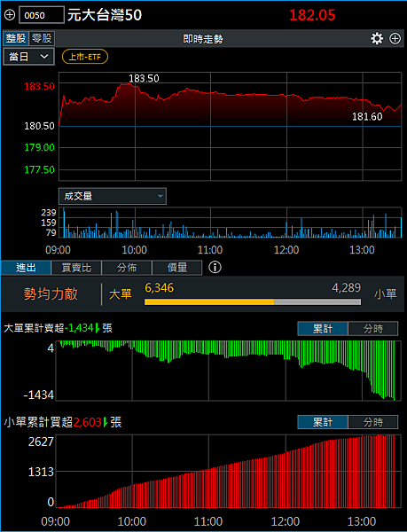This screenshot has width=407, height=532.
Task: Click the 小單累計買超 2,603 value
Action: coord(88,422)
